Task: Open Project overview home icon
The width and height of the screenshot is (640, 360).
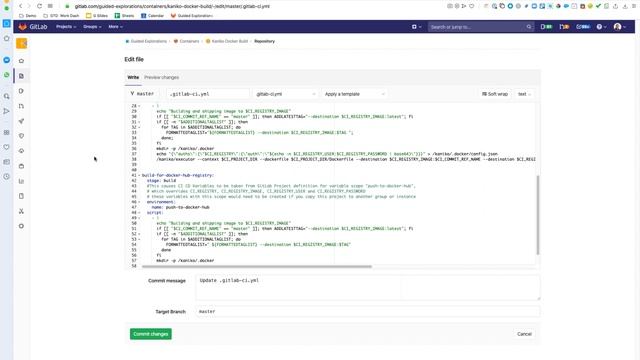Action: [21, 61]
